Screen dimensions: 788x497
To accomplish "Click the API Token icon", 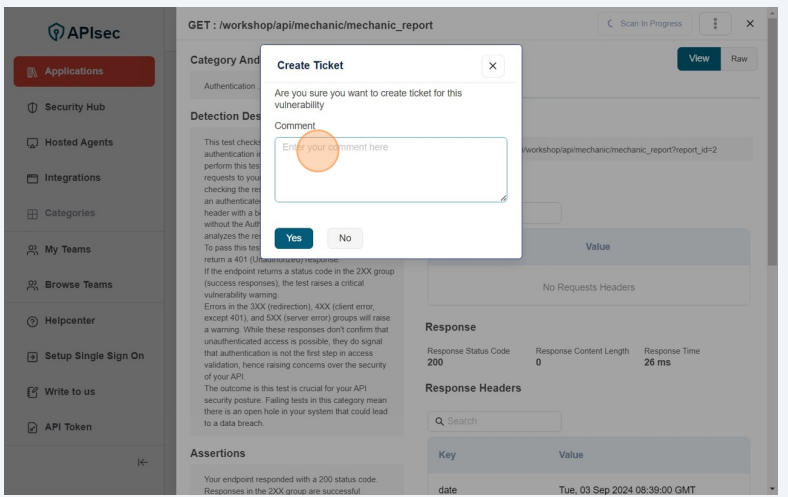I will (32, 427).
